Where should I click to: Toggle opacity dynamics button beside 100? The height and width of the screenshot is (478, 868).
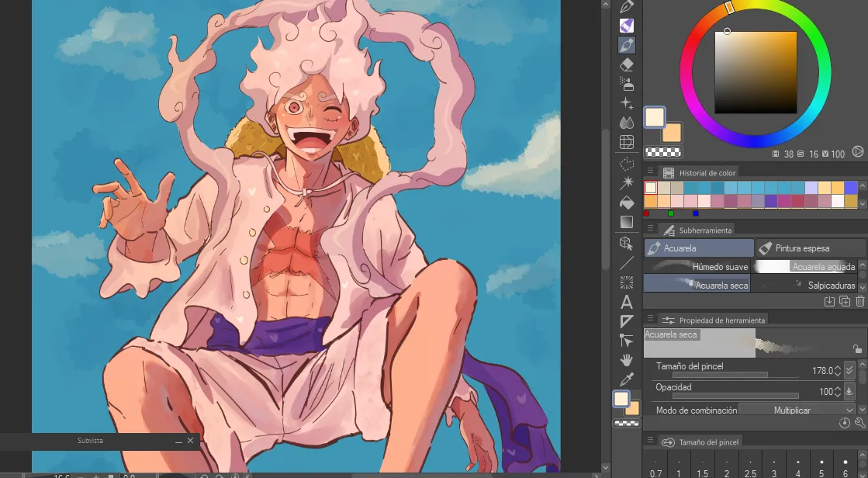(x=849, y=392)
